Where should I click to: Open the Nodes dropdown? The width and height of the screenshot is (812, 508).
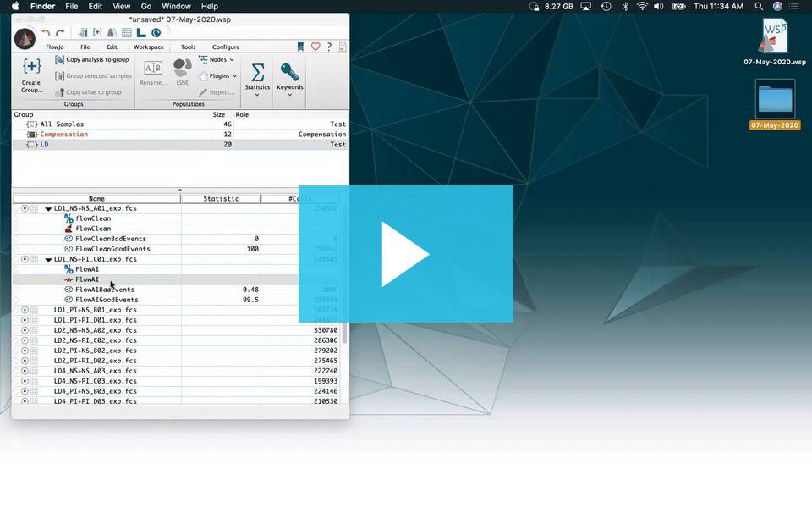(x=217, y=59)
